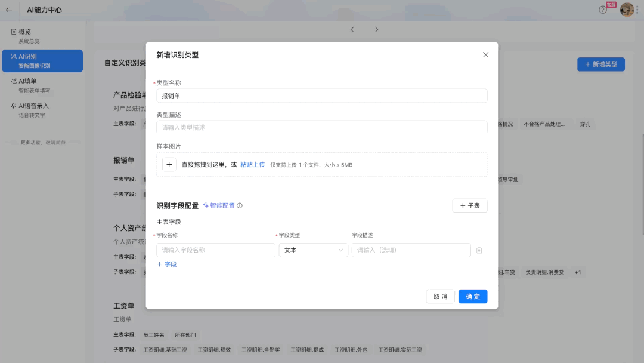Screen dimensions: 644x363
Task: Go to next page with right chevron
Action: [376, 30]
